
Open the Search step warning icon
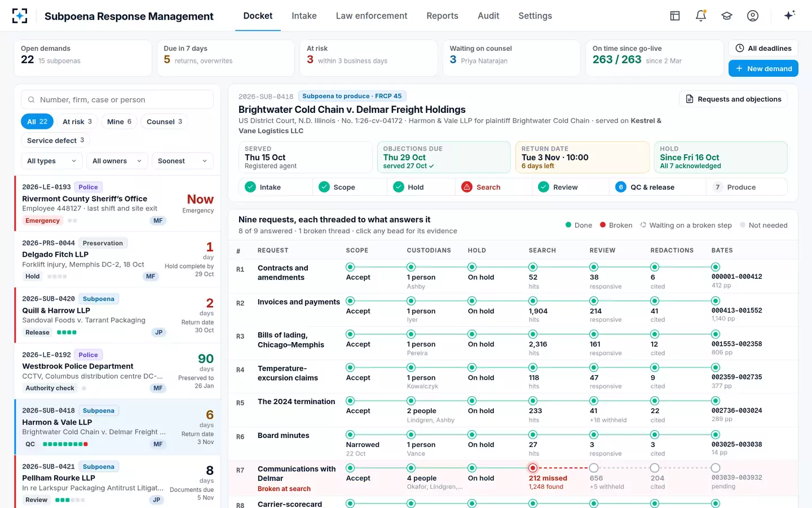click(467, 187)
